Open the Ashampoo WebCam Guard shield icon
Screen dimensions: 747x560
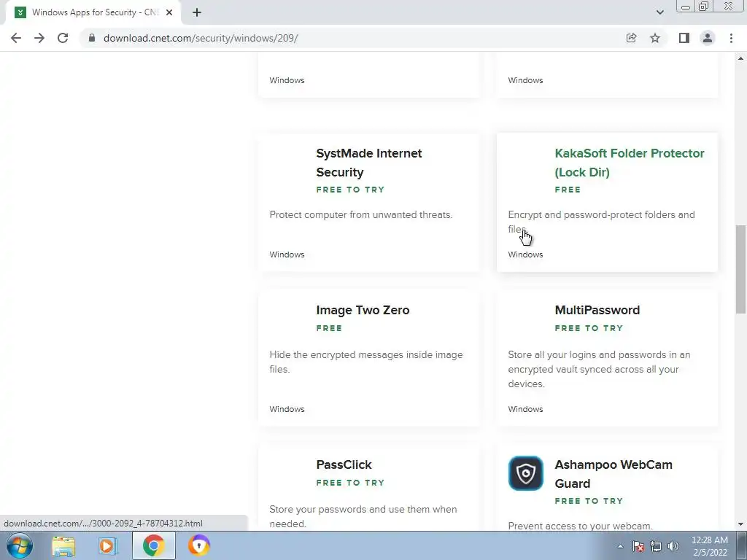click(x=525, y=473)
